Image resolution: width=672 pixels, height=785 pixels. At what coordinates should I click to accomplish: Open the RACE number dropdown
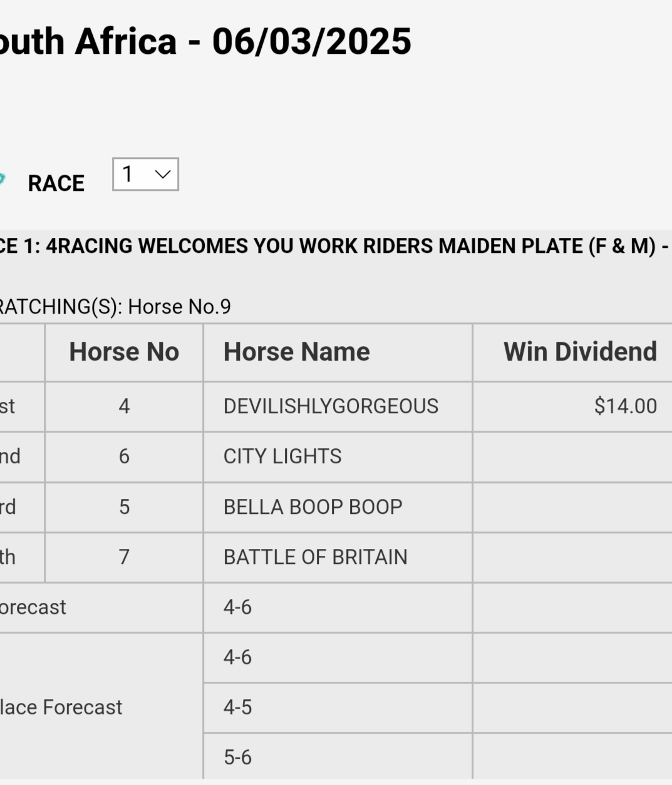(x=145, y=174)
